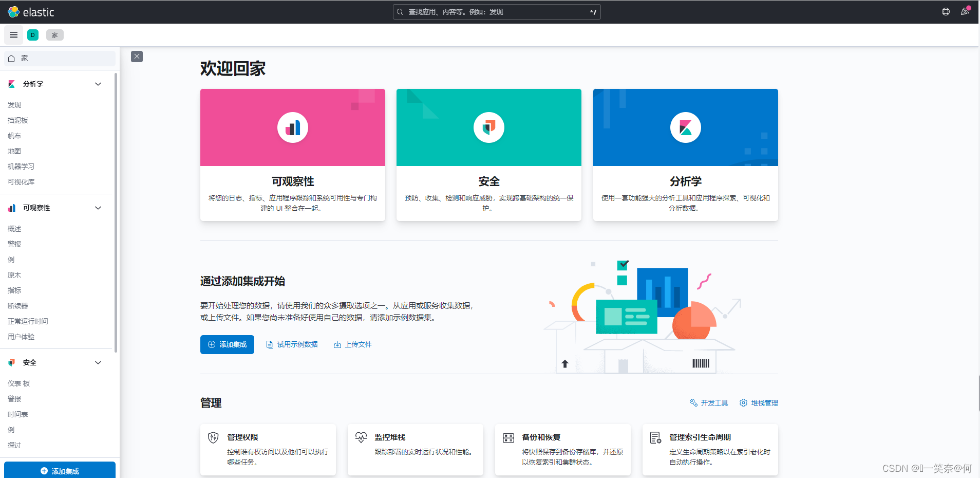Open 断续器 sidebar item

click(x=18, y=306)
